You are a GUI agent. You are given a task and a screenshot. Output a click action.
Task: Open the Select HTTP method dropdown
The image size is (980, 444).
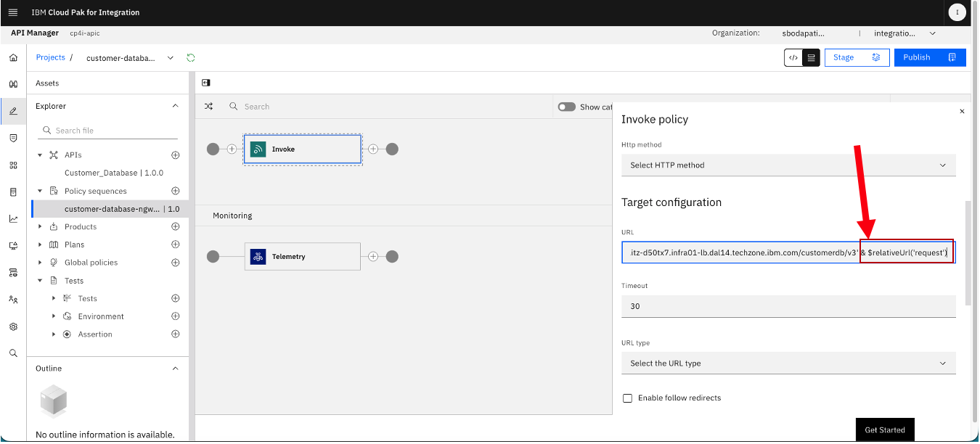click(x=788, y=165)
